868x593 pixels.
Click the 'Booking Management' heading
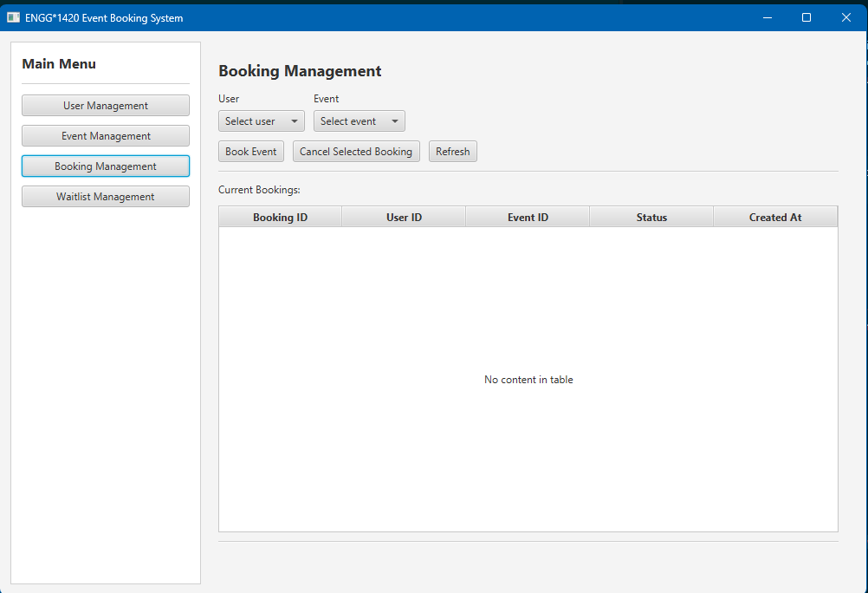(x=300, y=71)
